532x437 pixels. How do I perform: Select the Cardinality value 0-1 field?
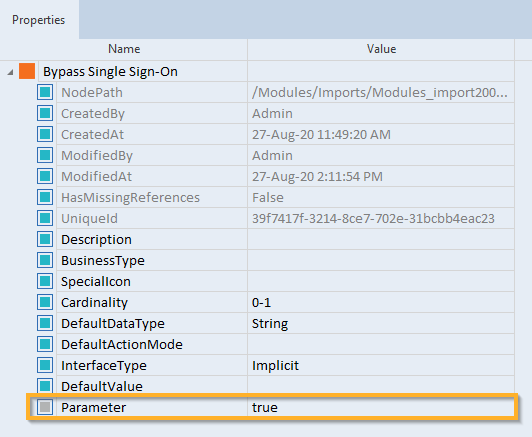point(381,302)
